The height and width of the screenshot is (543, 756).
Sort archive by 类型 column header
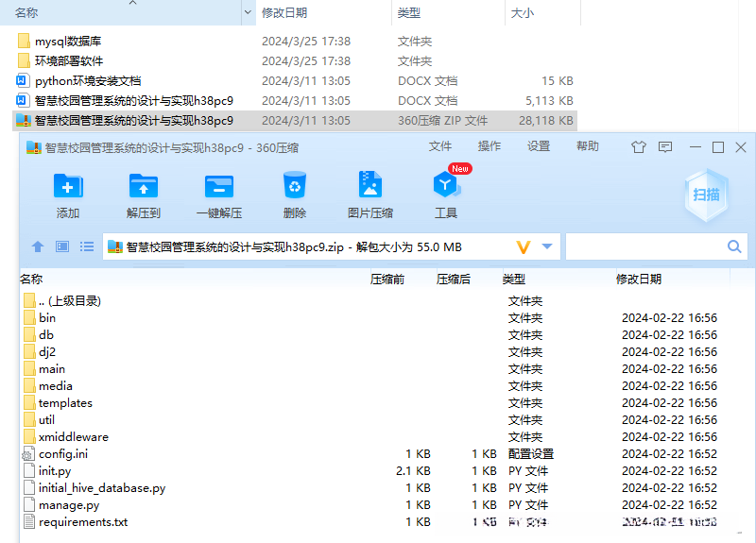pos(514,280)
